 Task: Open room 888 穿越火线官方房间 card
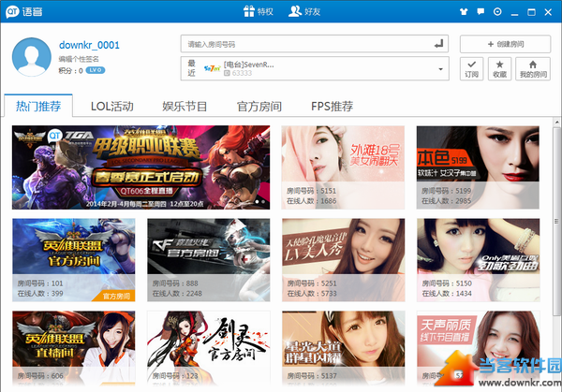208,260
